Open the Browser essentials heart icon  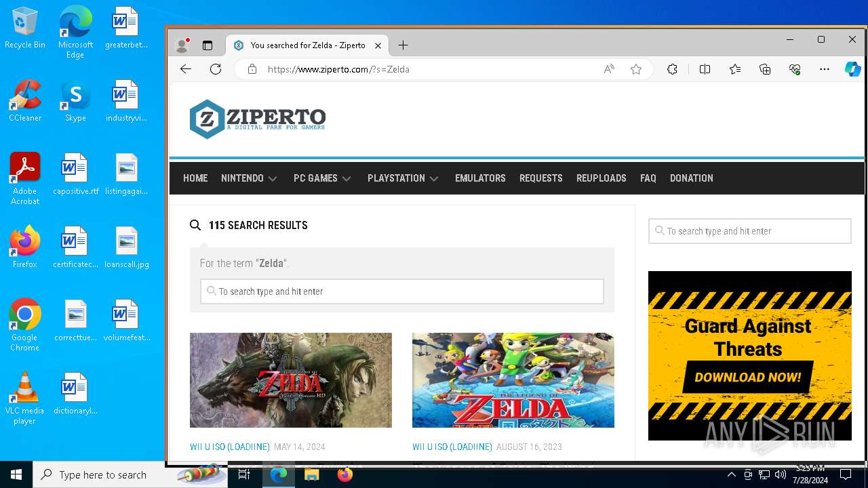pos(795,69)
